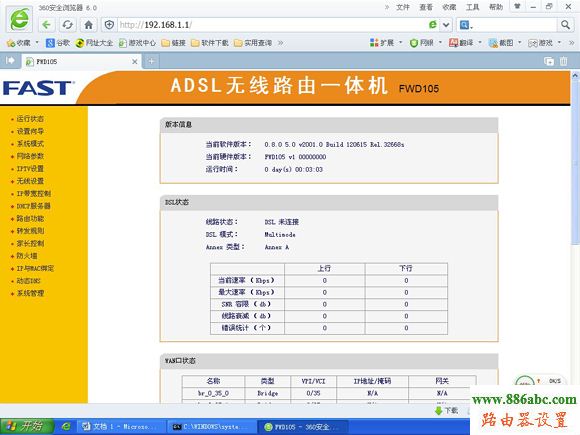Show more bookmarks with the chevron
This screenshot has height=435, width=580.
click(280, 43)
